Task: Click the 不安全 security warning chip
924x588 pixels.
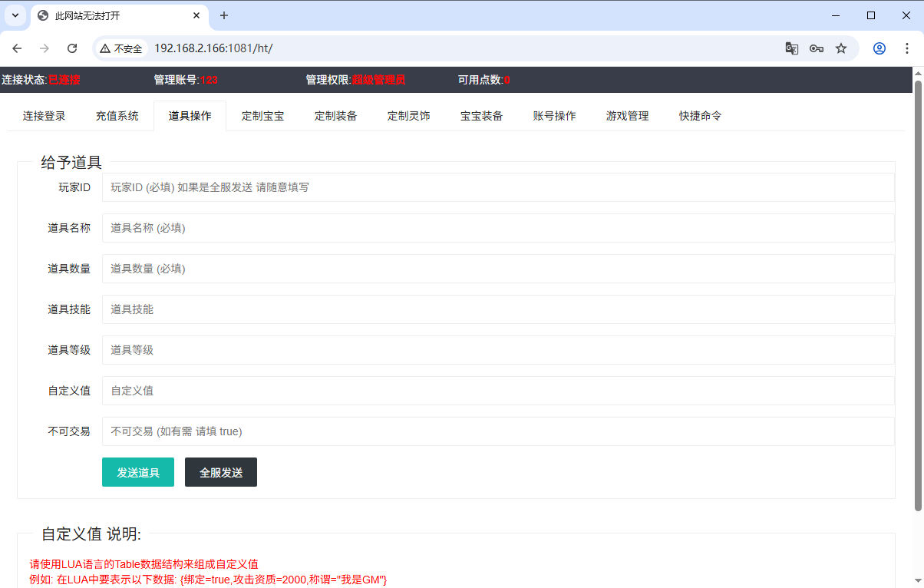Action: (121, 48)
